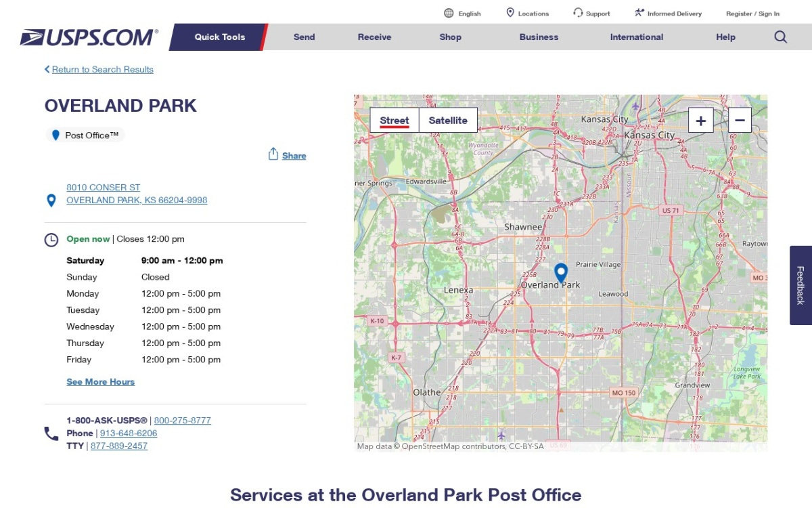Click the Sunday Closed row
This screenshot has height=508, width=812.
[145, 277]
